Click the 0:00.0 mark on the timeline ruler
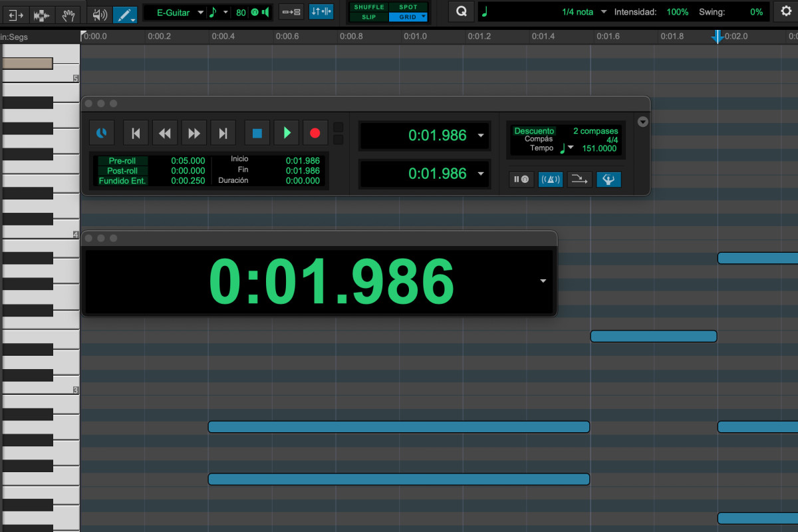 tap(95, 37)
